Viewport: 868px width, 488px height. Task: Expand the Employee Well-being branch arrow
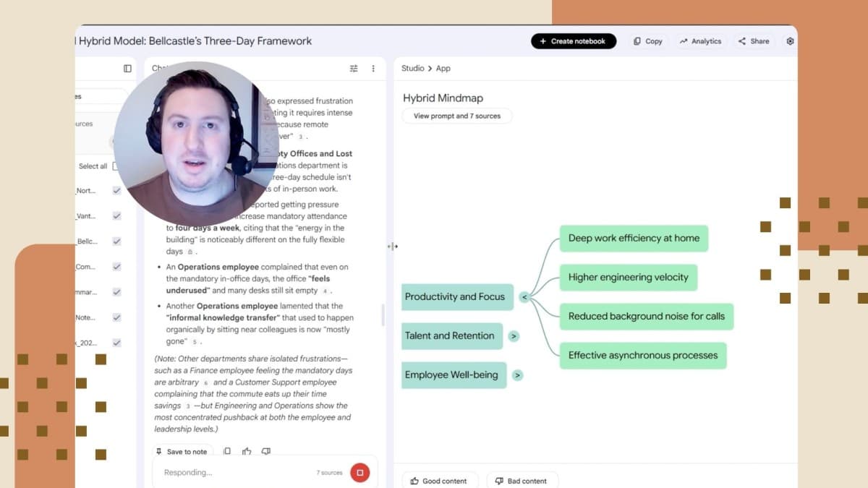tap(517, 375)
